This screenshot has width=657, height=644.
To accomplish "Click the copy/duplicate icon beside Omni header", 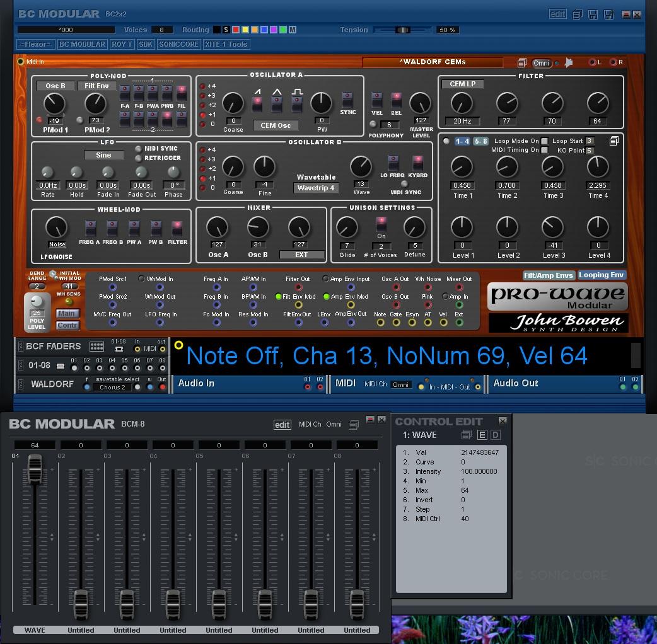I will click(x=522, y=64).
